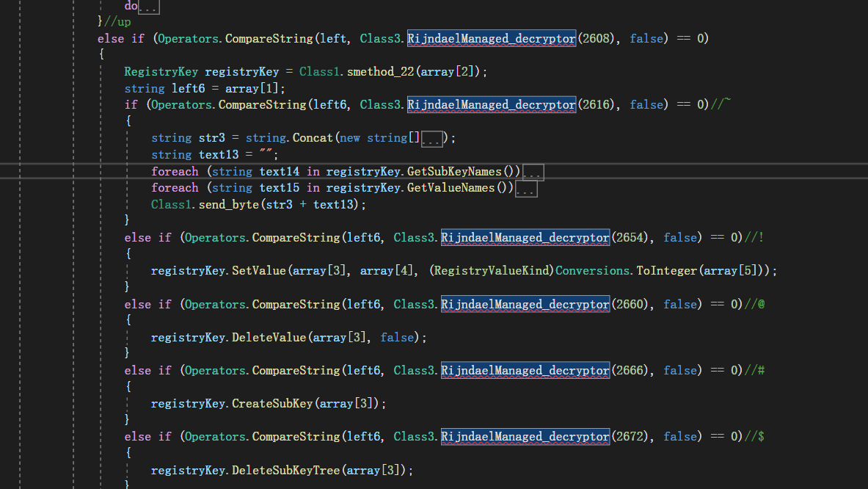This screenshot has width=868, height=489.
Task: Click the GetSubKeyNames method call
Action: [454, 172]
